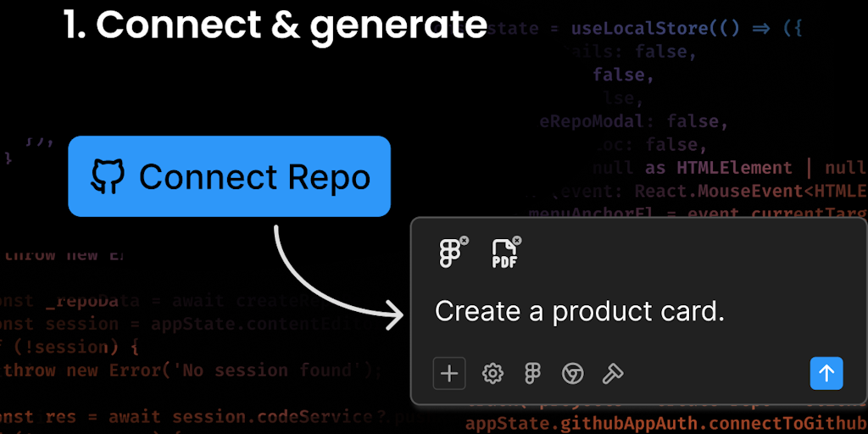This screenshot has width=868, height=434.
Task: Click the Connect Repo button
Action: coord(229,176)
